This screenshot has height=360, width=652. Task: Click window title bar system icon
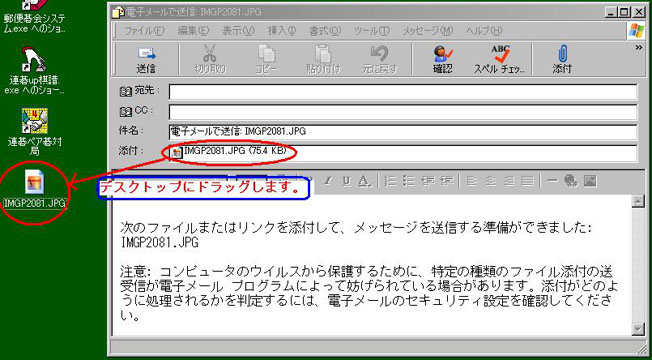[118, 12]
